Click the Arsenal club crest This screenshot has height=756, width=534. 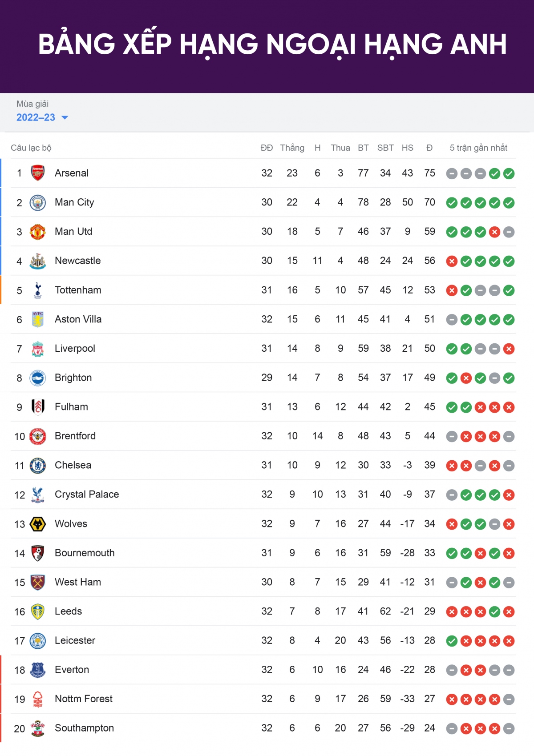(x=38, y=173)
